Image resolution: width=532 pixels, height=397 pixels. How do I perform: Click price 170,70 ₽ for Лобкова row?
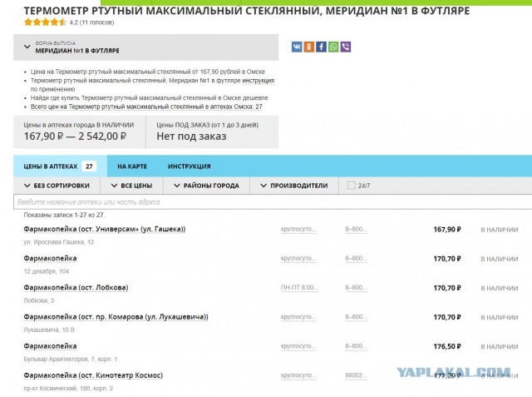447,288
